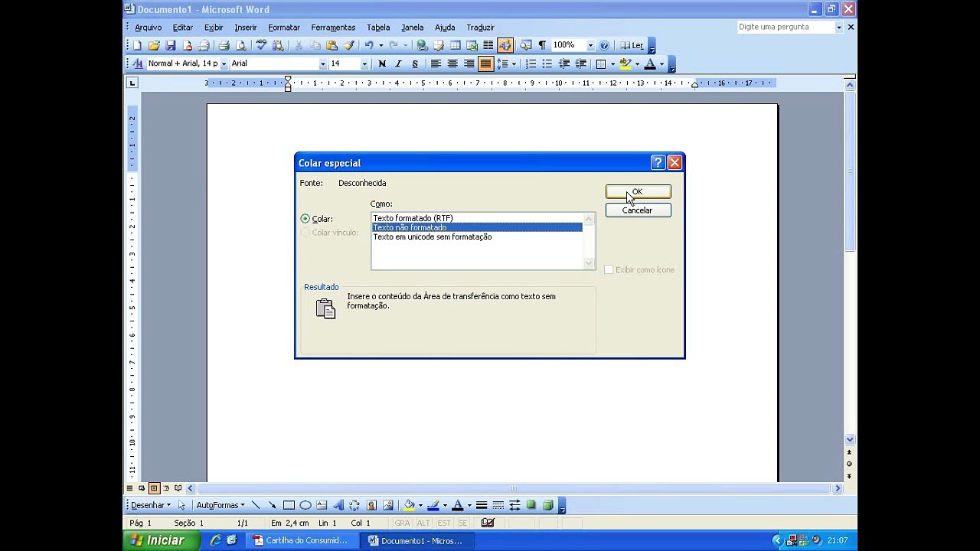Click the Columns icon

[x=488, y=46]
